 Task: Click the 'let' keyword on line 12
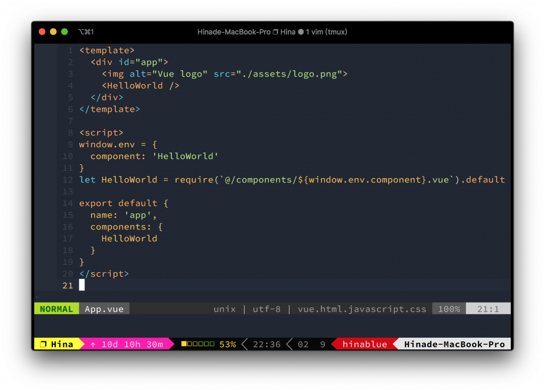87,180
